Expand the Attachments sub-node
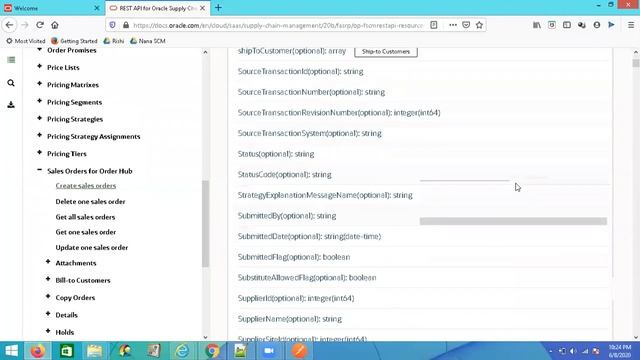Screen dimensions: 640x360 [x=48, y=262]
